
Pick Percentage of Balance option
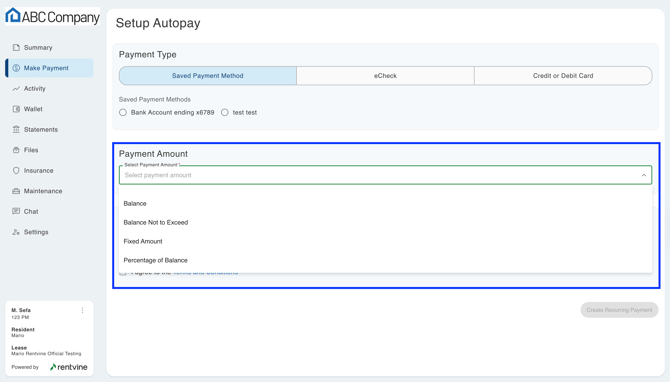click(385, 260)
